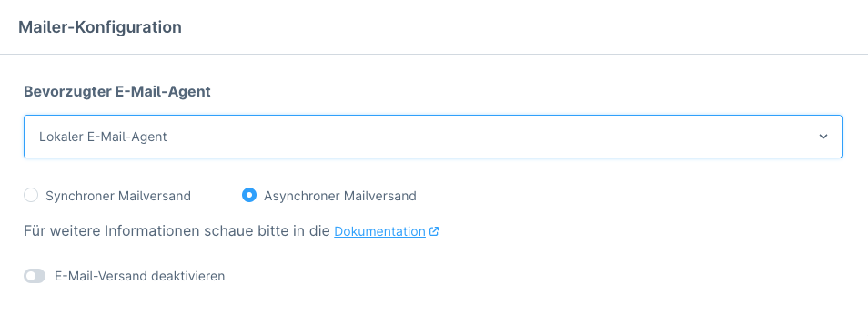The image size is (868, 336).
Task: Click the word Mailversand after Synchroner
Action: tap(155, 196)
